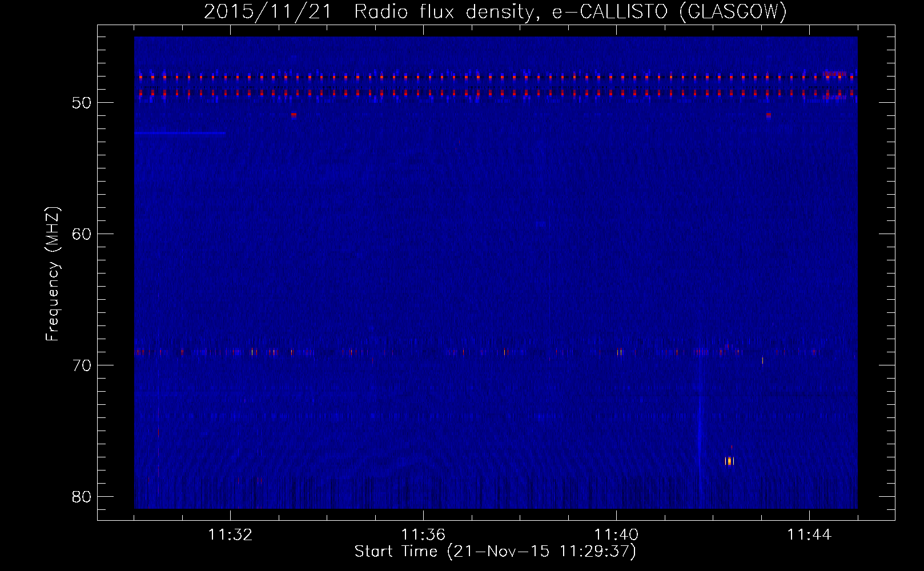Click the 80 frequency tick label
The image size is (924, 571).
pyautogui.click(x=82, y=496)
